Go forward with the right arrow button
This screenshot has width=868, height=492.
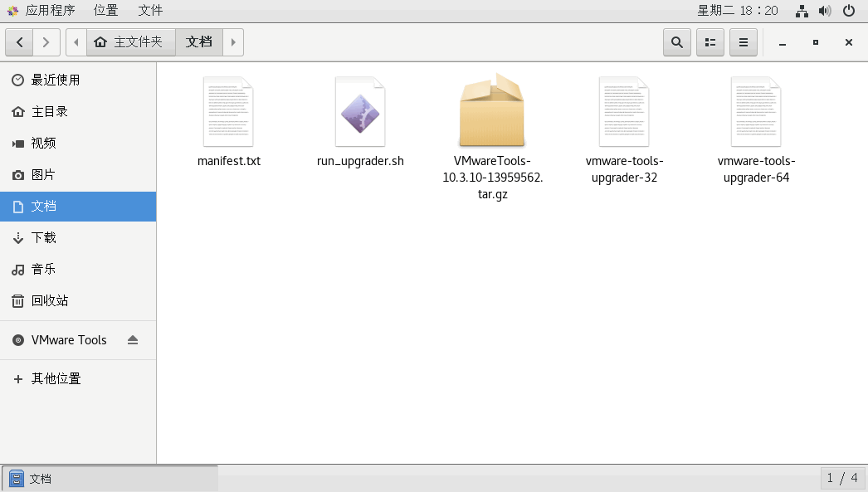[x=46, y=42]
